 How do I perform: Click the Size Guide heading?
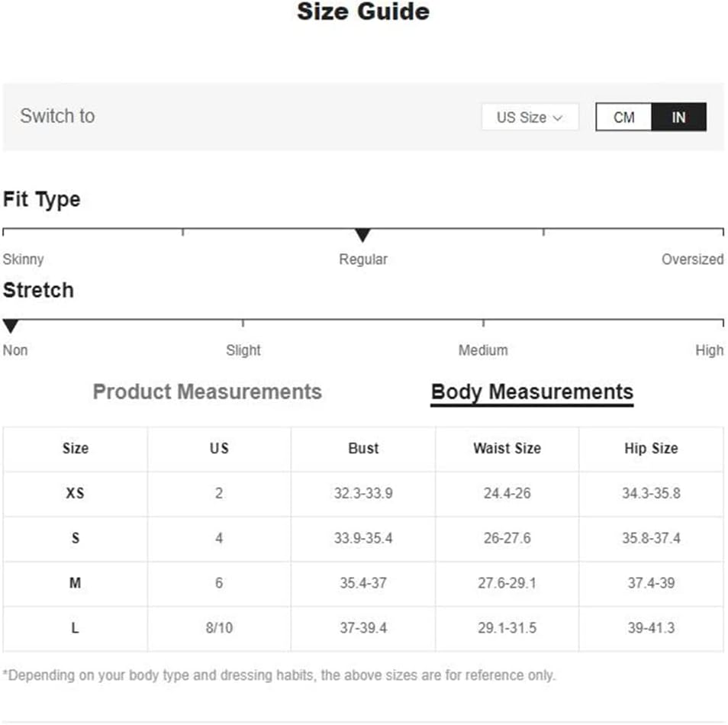[363, 12]
